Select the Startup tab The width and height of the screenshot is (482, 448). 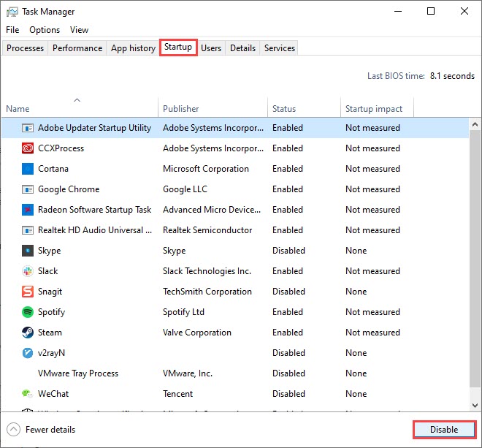[178, 47]
